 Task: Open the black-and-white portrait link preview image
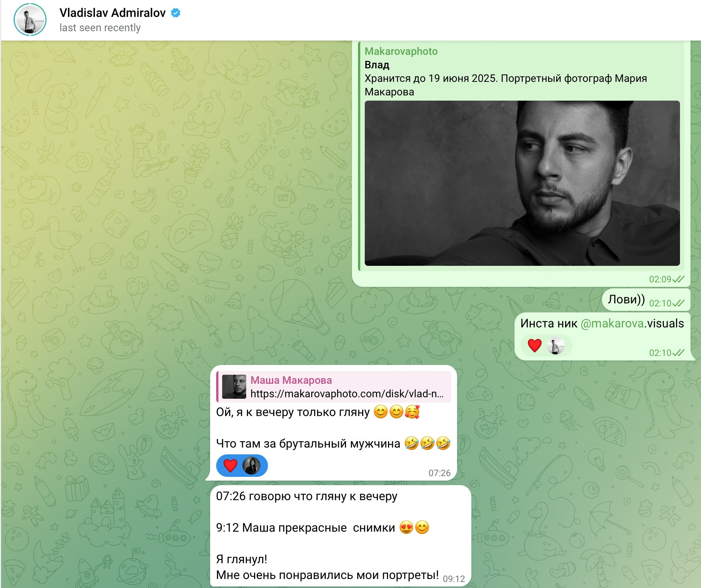pyautogui.click(x=522, y=183)
